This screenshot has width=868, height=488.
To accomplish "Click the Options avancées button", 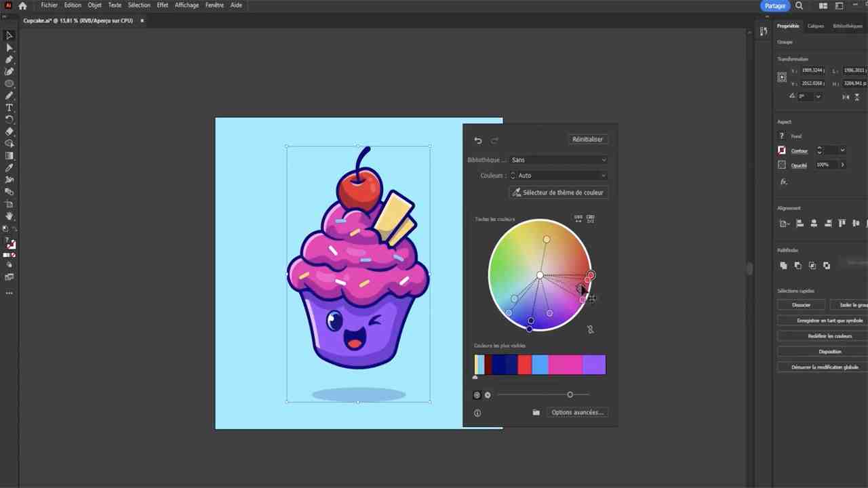I will pyautogui.click(x=577, y=412).
